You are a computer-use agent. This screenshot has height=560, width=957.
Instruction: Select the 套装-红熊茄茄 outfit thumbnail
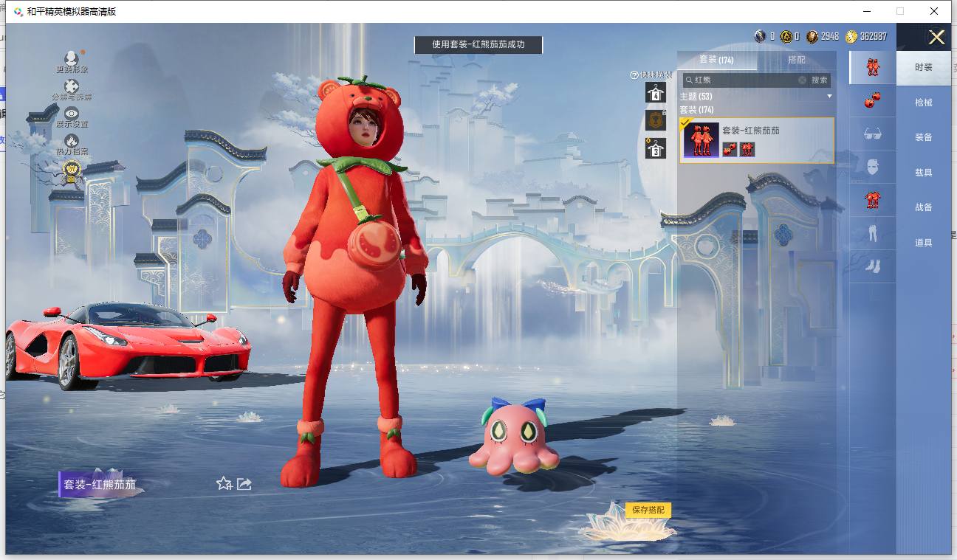click(701, 140)
